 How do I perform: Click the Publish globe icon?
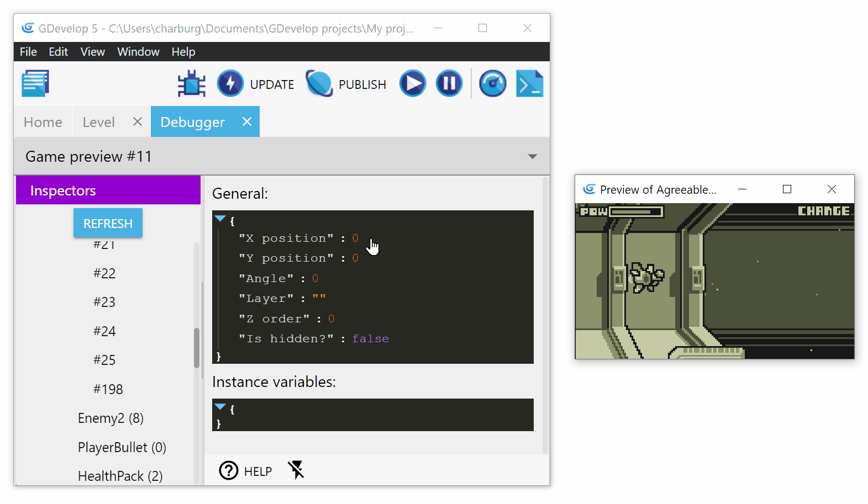tap(319, 84)
